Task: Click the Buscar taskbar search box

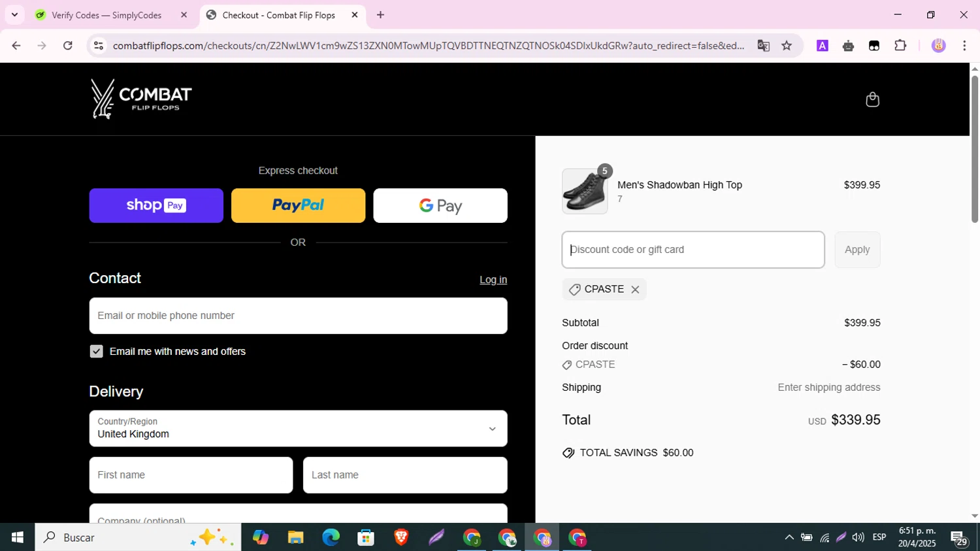Action: tap(138, 537)
